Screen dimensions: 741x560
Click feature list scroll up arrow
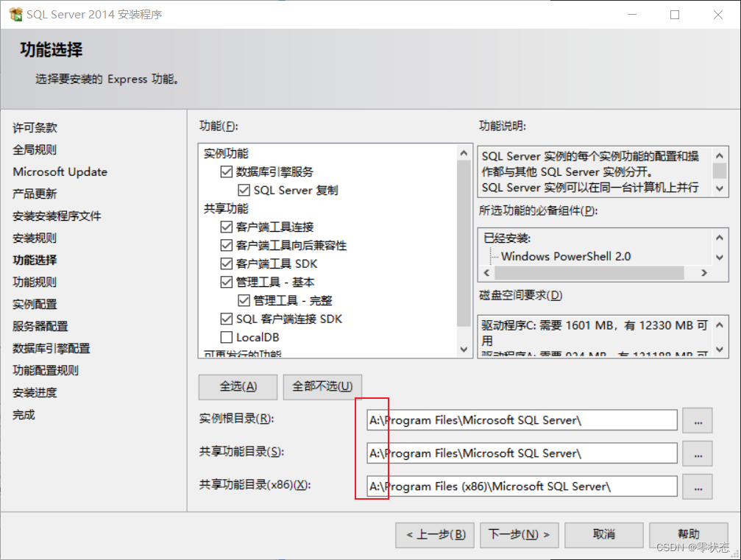point(464,153)
